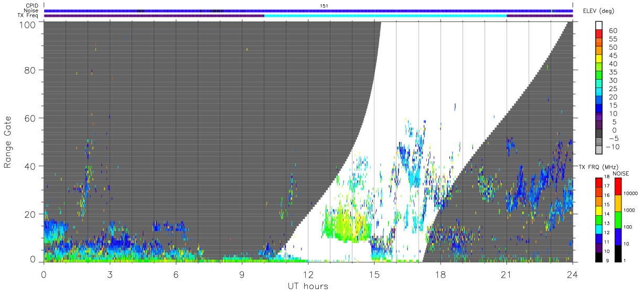Click the ELEV colorbar label 60

point(613,30)
